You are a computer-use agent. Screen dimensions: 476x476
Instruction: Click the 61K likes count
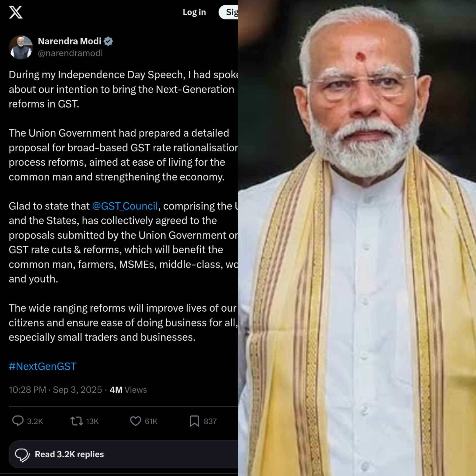click(151, 421)
